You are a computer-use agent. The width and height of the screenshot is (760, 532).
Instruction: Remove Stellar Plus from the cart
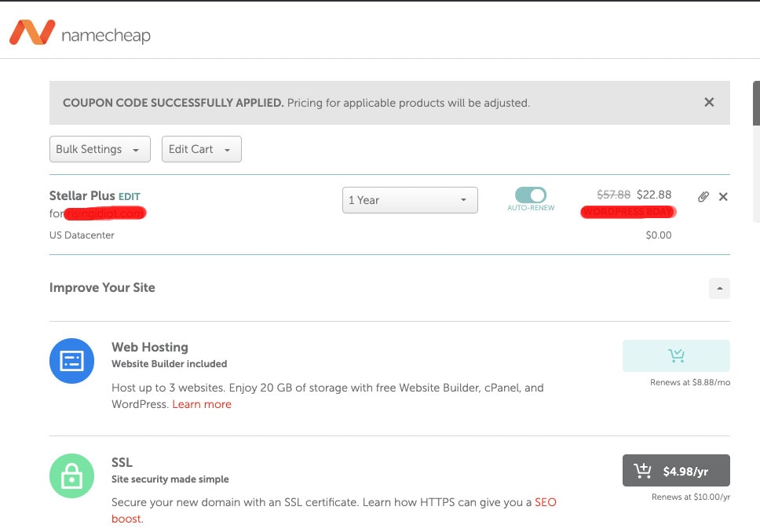pos(723,197)
